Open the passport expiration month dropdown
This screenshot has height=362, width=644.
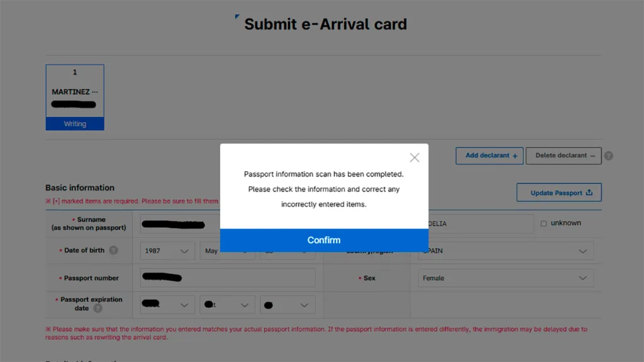pos(227,305)
